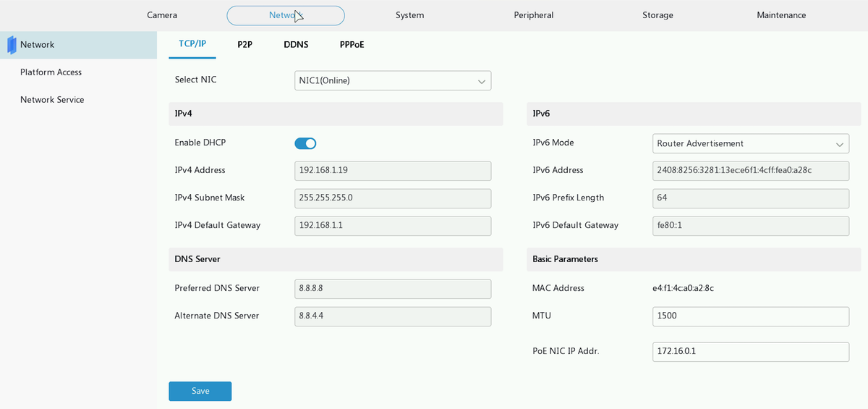Select Network in the left sidebar
Image resolution: width=868 pixels, height=409 pixels.
click(78, 45)
